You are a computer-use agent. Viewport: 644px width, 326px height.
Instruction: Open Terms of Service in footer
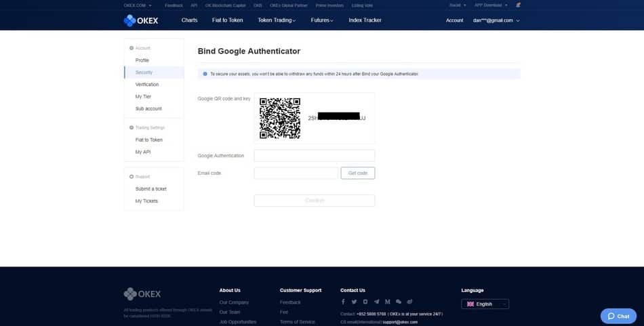pos(298,323)
